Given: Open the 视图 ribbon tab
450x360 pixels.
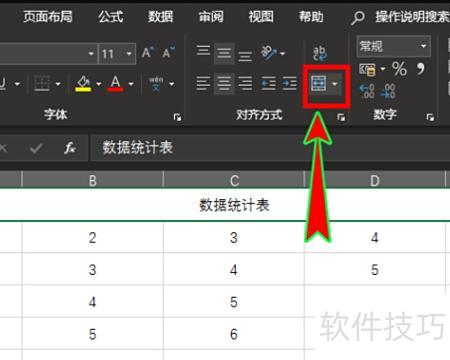Looking at the screenshot, I should pyautogui.click(x=261, y=16).
